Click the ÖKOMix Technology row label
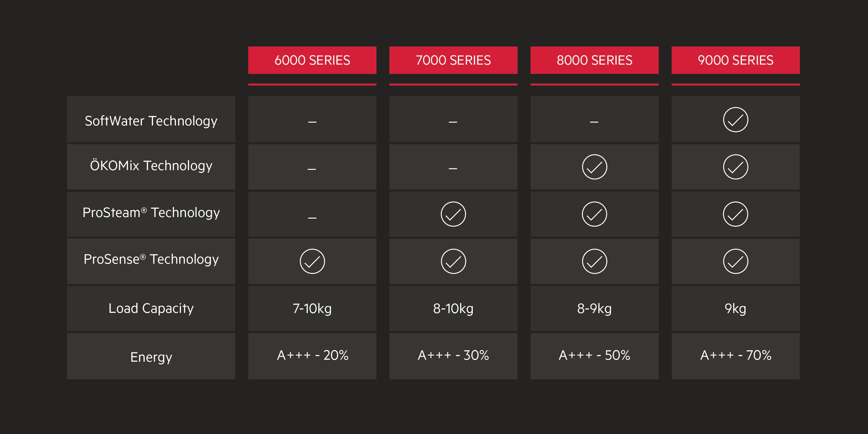 tap(151, 166)
